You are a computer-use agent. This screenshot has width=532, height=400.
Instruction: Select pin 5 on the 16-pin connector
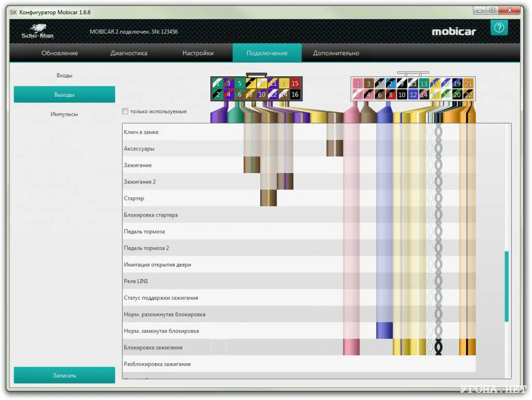point(240,83)
